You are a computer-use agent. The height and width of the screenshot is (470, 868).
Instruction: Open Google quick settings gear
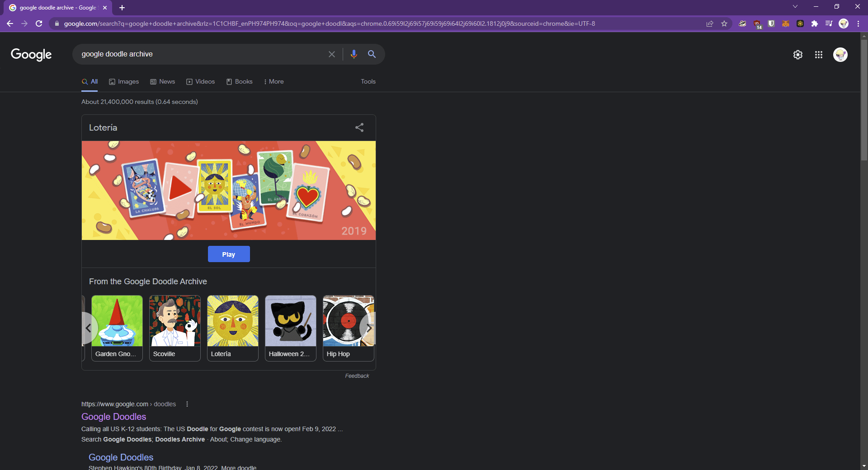(x=798, y=55)
